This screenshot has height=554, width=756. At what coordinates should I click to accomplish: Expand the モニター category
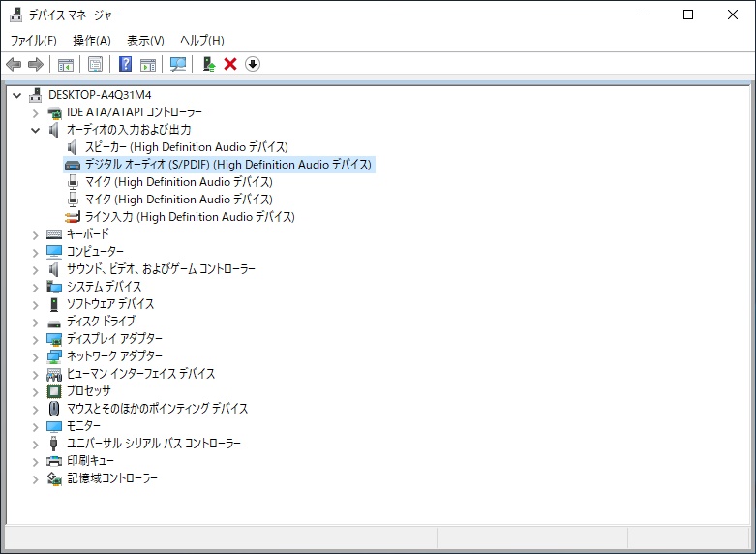coord(35,427)
